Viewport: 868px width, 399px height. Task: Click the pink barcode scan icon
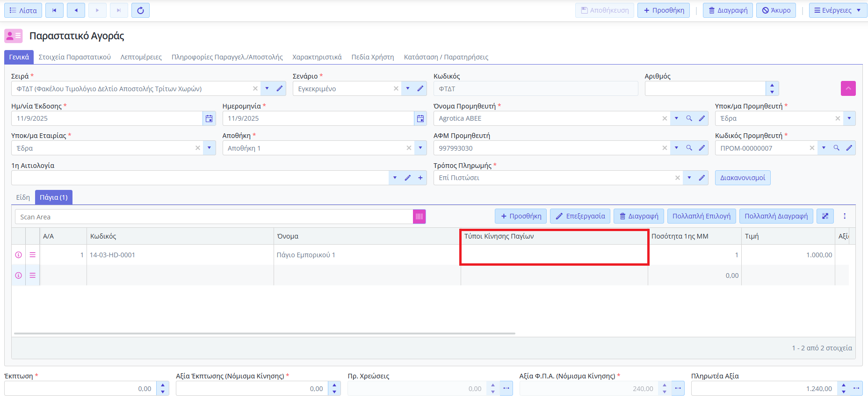coord(419,217)
